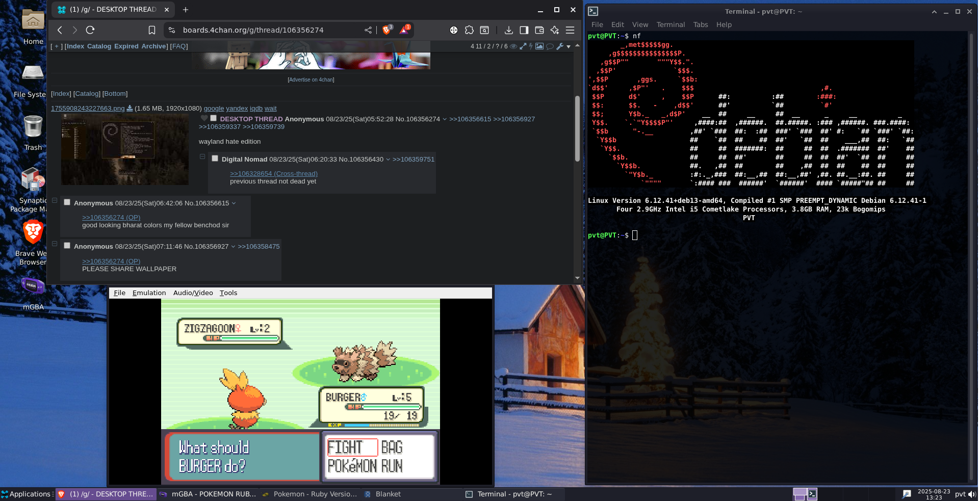Screen dimensions: 980x501
Task: Open post menu arrow for No.106356430
Action: pyautogui.click(x=388, y=160)
